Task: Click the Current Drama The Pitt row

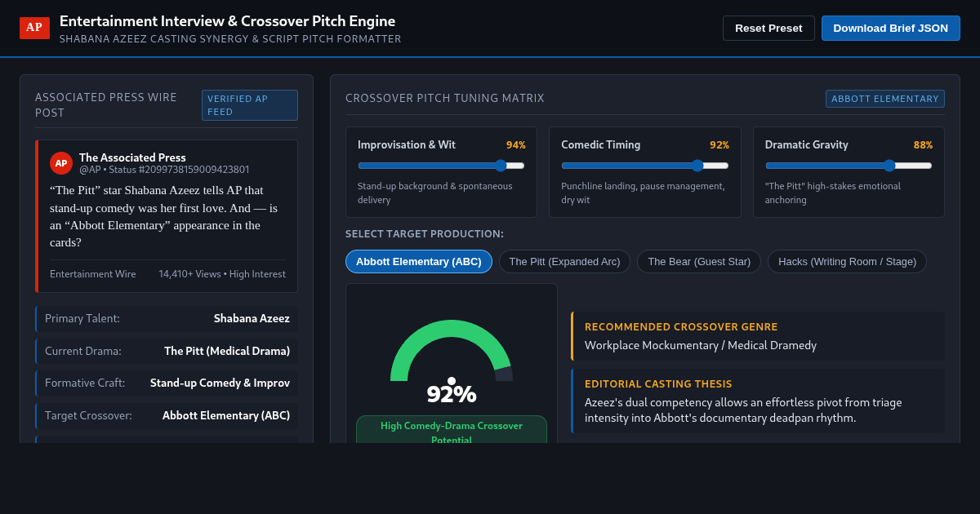Action: pos(167,351)
